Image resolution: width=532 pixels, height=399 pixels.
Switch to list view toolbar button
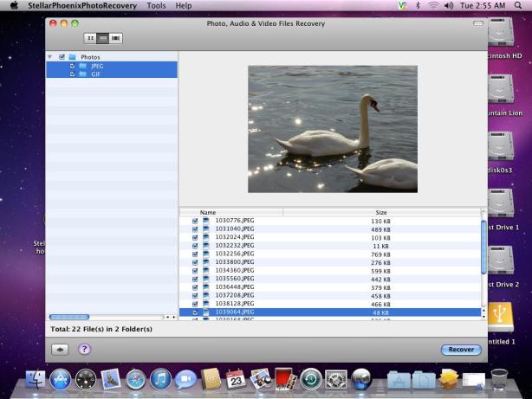point(103,38)
